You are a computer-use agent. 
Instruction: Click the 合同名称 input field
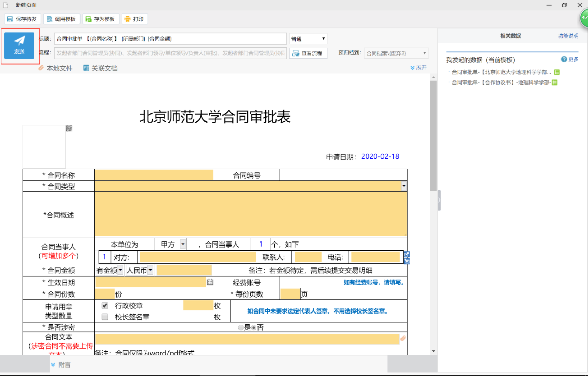(x=154, y=175)
